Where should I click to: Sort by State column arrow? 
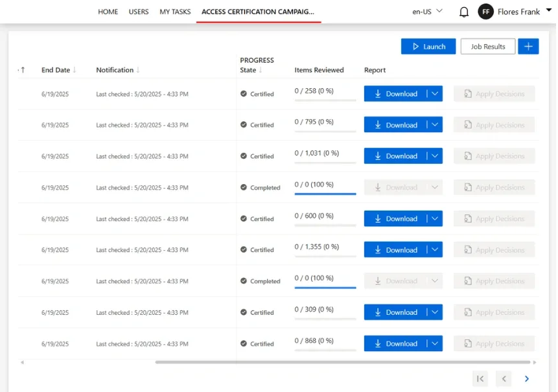click(x=261, y=70)
